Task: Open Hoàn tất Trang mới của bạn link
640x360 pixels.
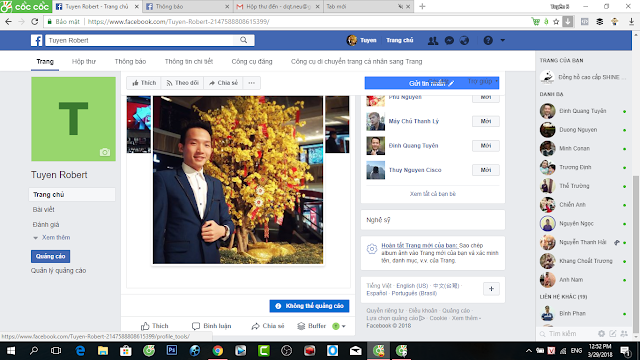Action: [x=419, y=245]
